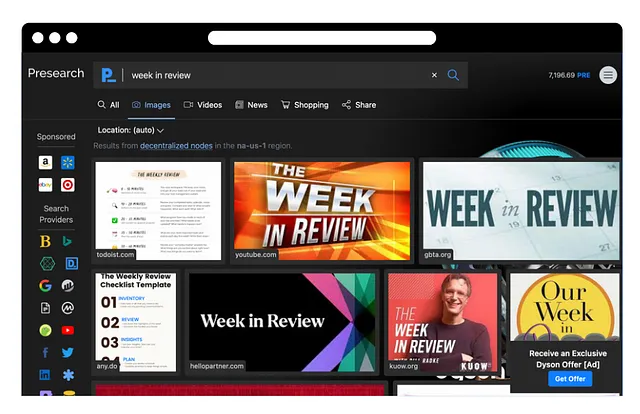Viewport: 640px width, 414px height.
Task: Select Bing as search provider
Action: (x=68, y=242)
